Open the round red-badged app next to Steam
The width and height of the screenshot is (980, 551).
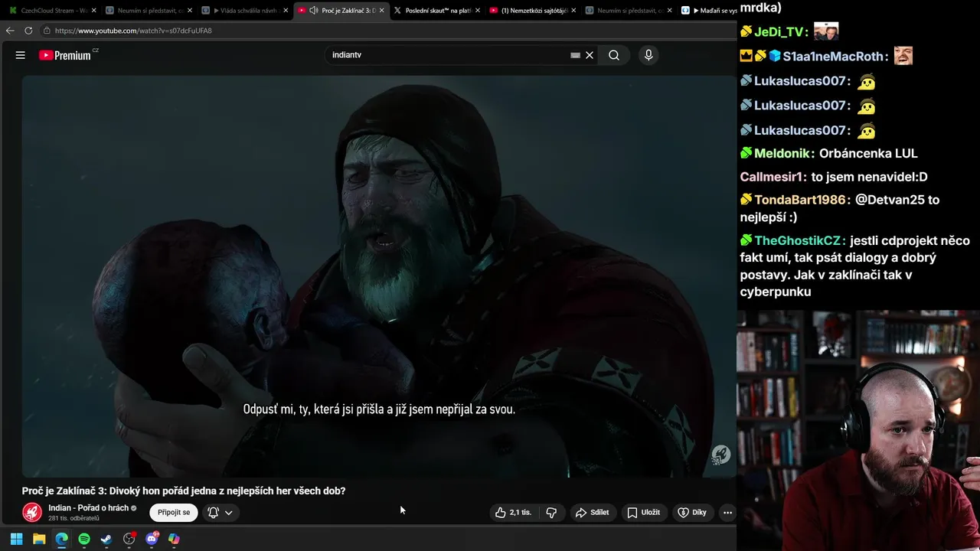click(129, 539)
